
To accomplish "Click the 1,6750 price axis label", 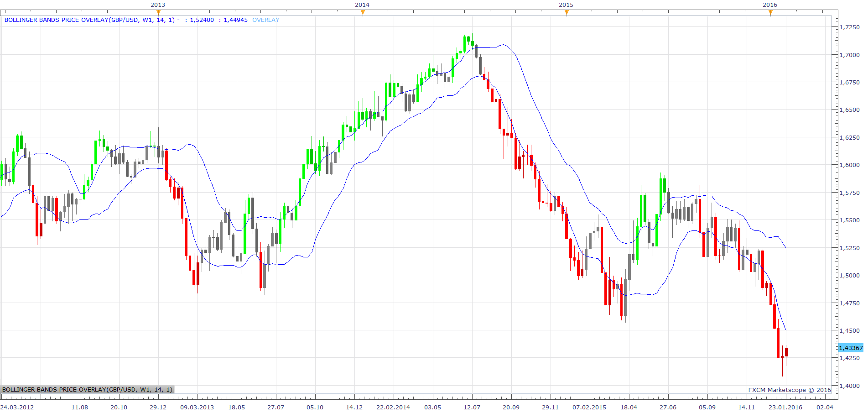I will pos(850,83).
